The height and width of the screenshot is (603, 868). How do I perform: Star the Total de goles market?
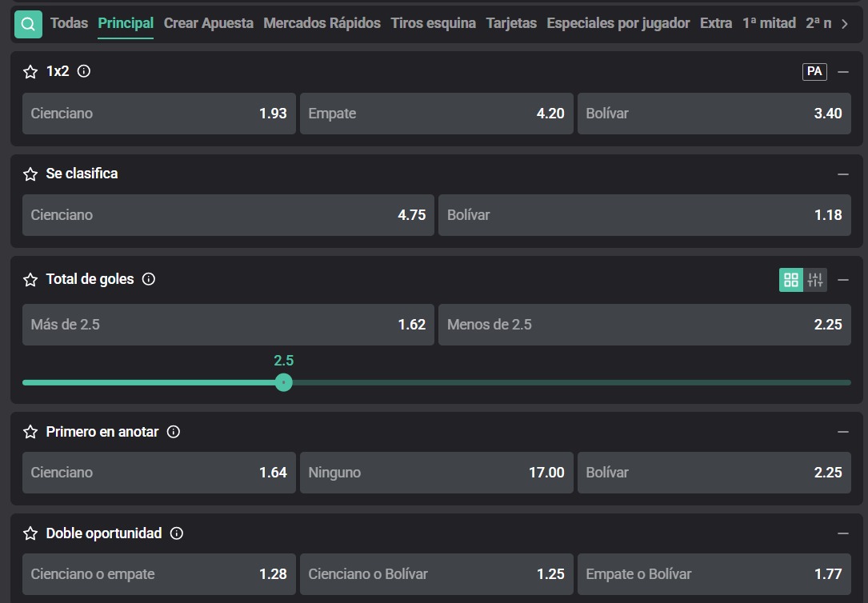pyautogui.click(x=30, y=280)
